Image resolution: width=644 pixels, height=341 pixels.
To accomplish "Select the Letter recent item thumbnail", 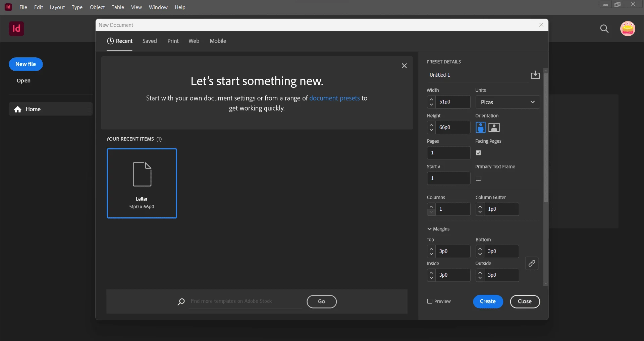I will 142,183.
